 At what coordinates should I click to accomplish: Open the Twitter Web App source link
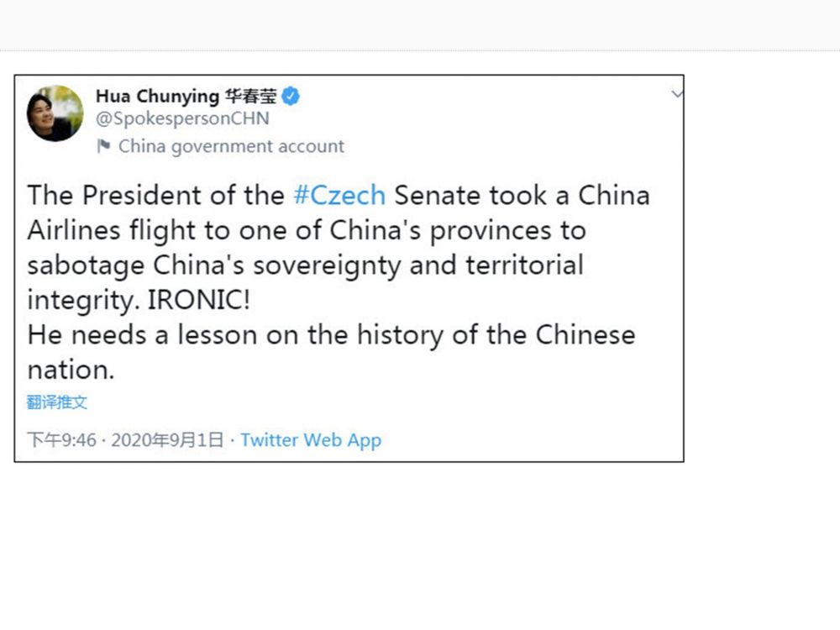311,440
